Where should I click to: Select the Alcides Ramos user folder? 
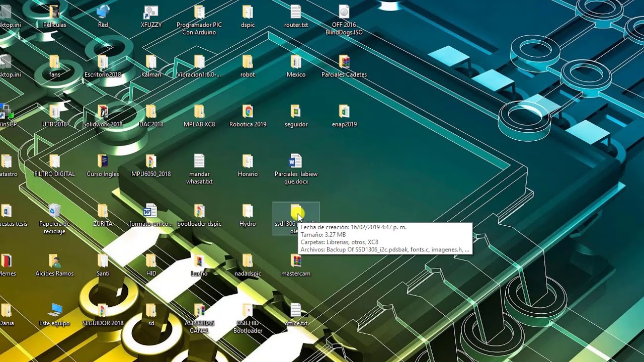pos(54,261)
